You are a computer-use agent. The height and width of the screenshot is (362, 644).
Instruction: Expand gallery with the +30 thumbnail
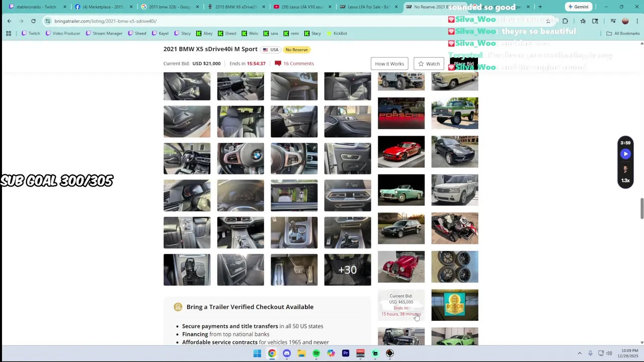tap(348, 270)
